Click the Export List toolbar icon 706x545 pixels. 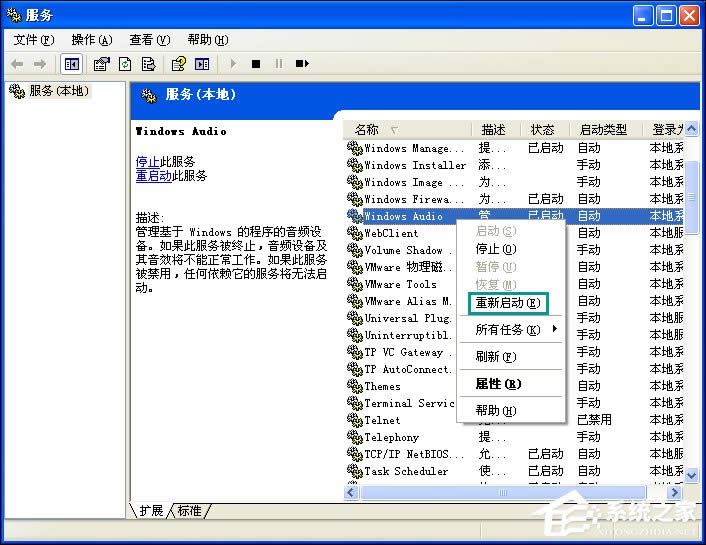click(x=149, y=64)
